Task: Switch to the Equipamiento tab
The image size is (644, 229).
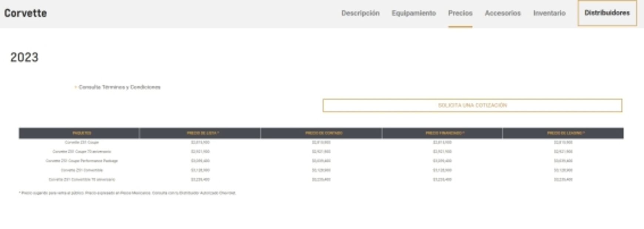Action: (x=413, y=13)
